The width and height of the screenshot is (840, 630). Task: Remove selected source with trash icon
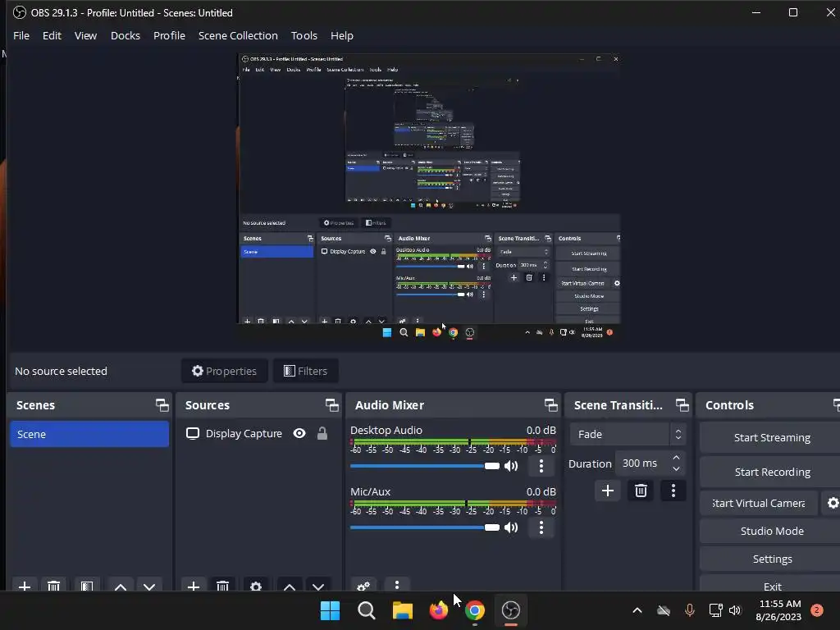pyautogui.click(x=222, y=586)
